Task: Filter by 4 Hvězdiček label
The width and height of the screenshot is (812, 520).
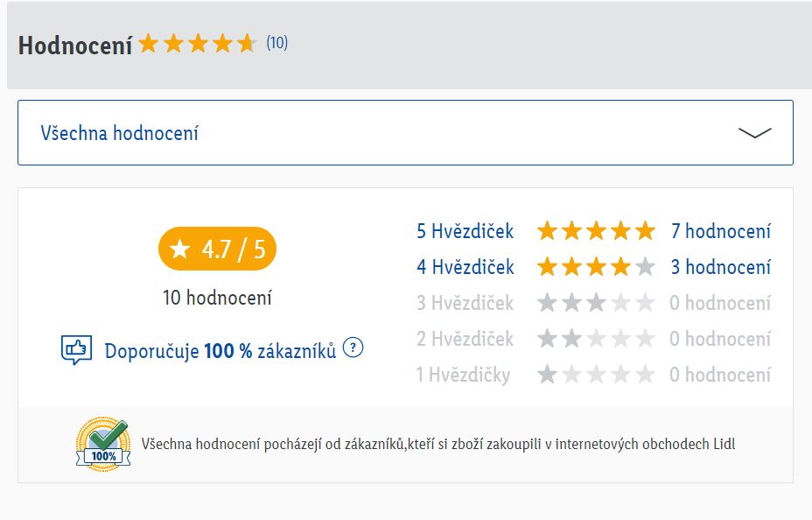Action: 465,267
